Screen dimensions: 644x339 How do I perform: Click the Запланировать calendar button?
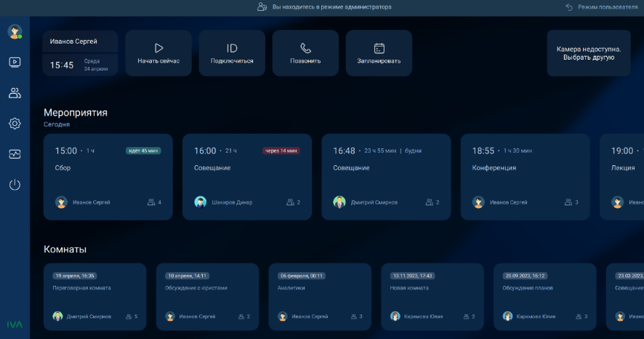click(379, 53)
